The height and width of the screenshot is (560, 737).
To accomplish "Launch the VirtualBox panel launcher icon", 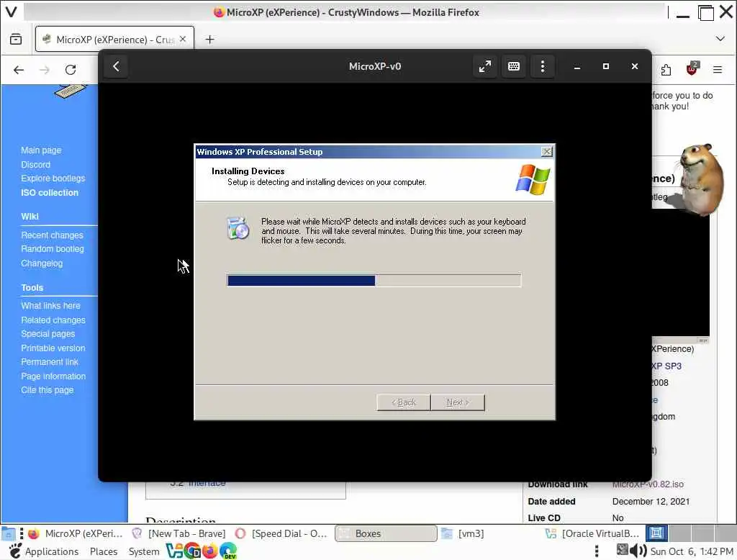I will (x=174, y=551).
